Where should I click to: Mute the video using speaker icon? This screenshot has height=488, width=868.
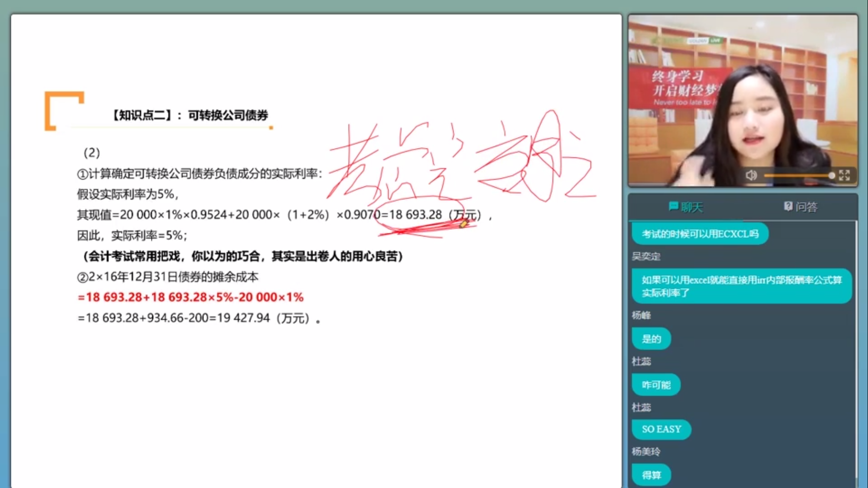pyautogui.click(x=751, y=175)
